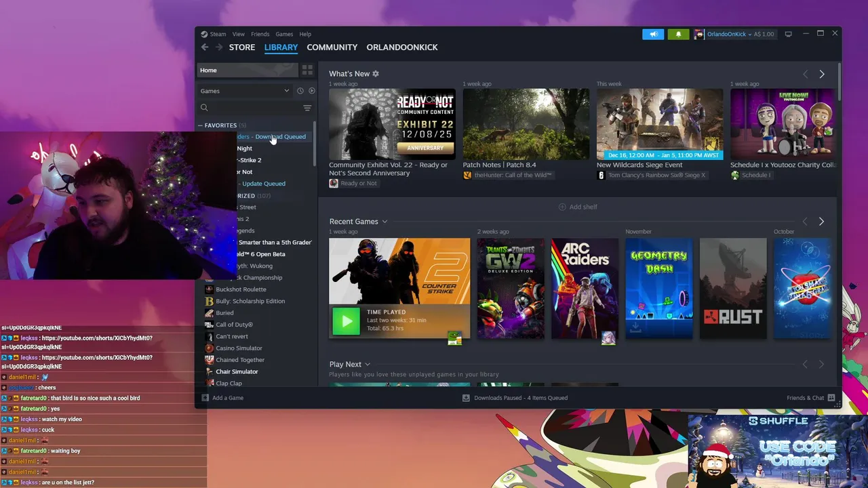Click Tom Clancy's Rainbow Six Siege X tag
The image size is (868, 488).
tap(651, 175)
